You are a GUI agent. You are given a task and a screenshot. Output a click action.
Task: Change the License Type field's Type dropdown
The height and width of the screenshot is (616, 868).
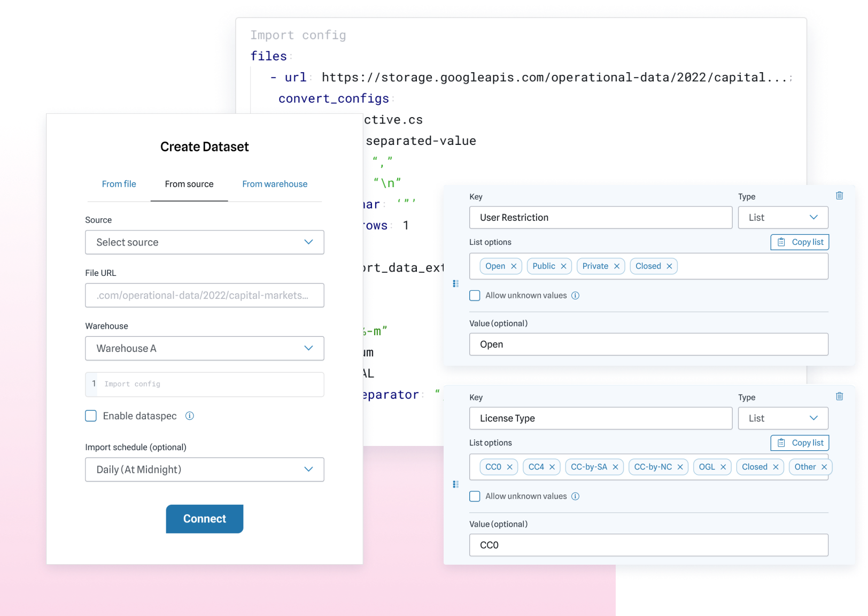pos(782,418)
